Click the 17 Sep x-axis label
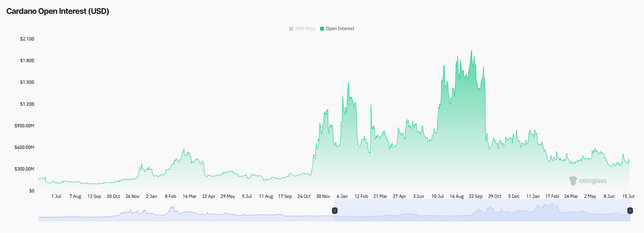The image size is (644, 233). [285, 197]
